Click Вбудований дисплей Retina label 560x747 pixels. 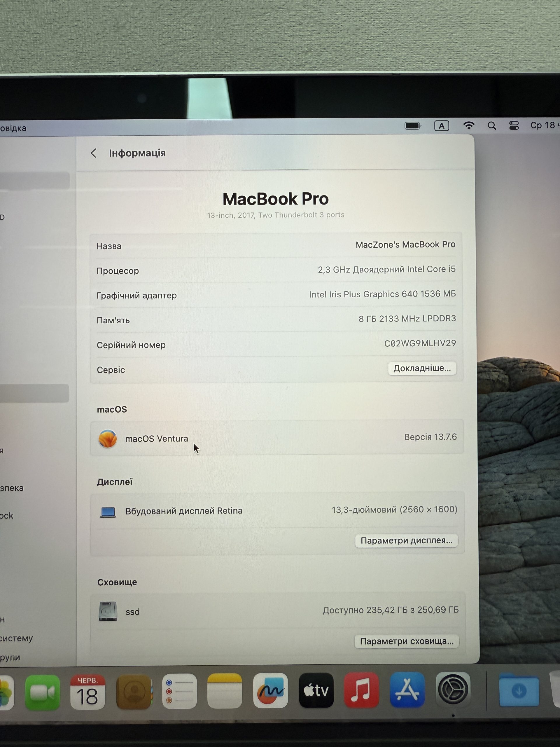click(x=184, y=511)
